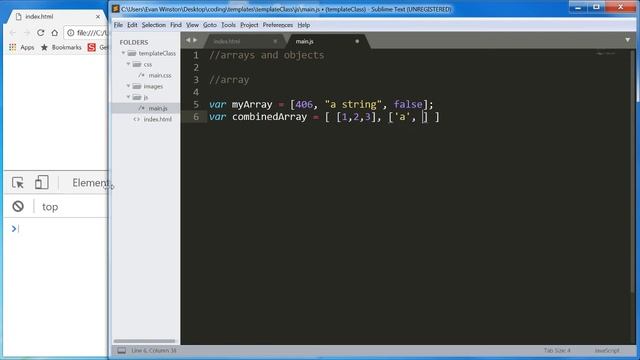Click the word combinedArray in code
This screenshot has height=360, width=640.
269,117
